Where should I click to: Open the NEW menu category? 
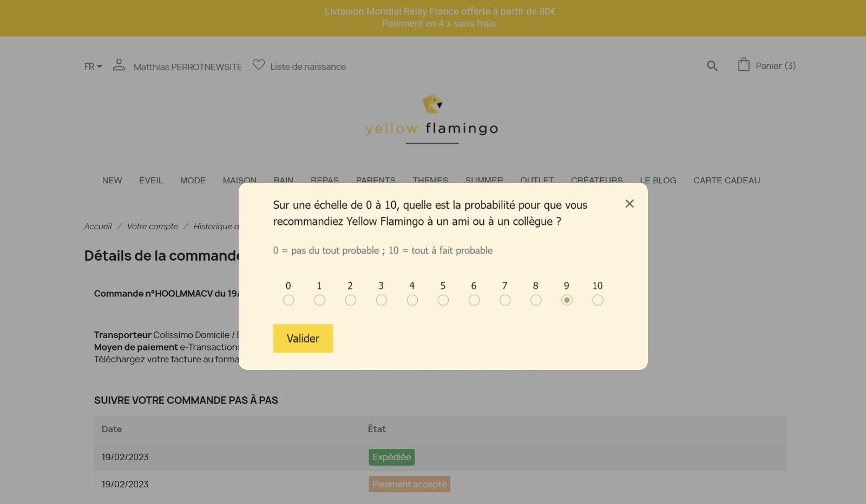pyautogui.click(x=112, y=181)
